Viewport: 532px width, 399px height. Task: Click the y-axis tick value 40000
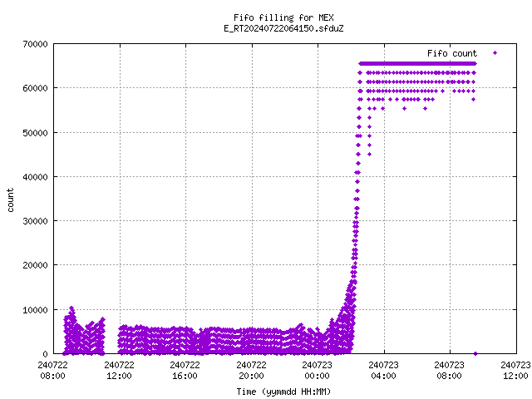35,177
